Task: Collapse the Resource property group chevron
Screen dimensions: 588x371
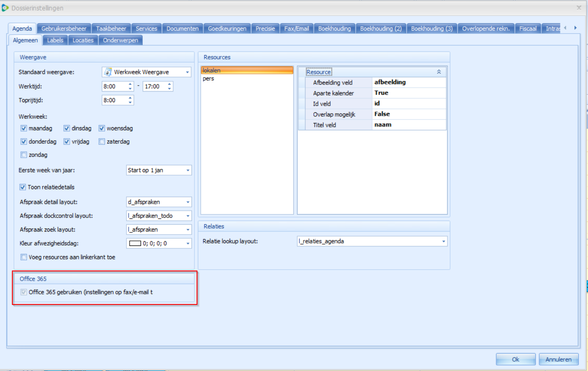Action: tap(439, 72)
